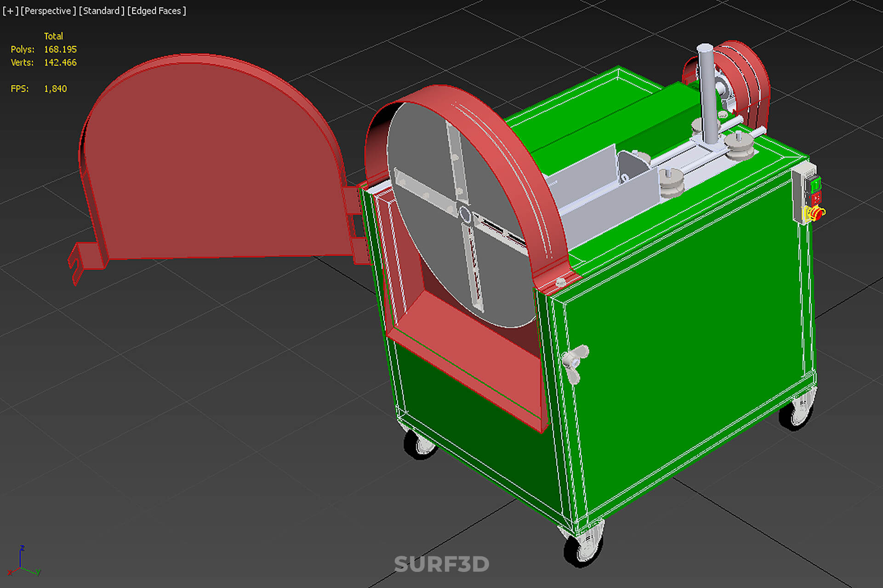Viewport: 883px width, 588px height.
Task: Click the Polys count value 168.195
Action: (x=60, y=49)
